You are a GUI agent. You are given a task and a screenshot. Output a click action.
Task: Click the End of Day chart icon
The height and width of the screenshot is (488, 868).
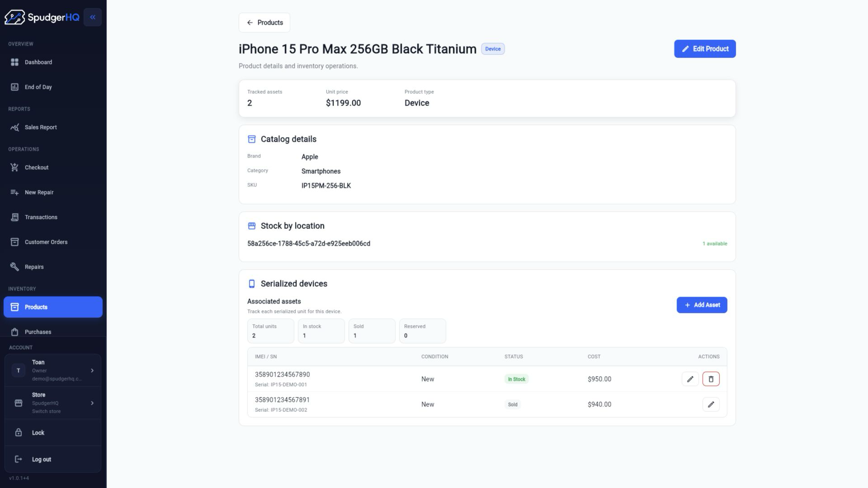point(14,87)
